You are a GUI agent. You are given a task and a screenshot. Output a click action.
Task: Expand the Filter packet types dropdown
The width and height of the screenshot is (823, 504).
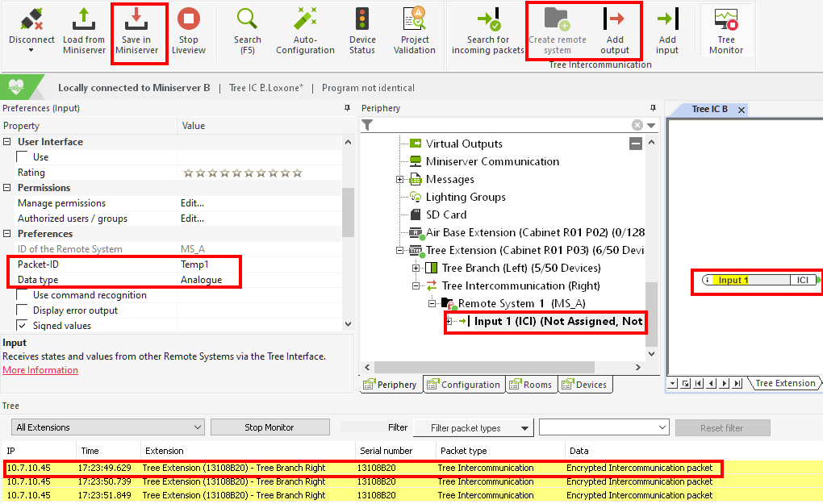click(x=474, y=427)
